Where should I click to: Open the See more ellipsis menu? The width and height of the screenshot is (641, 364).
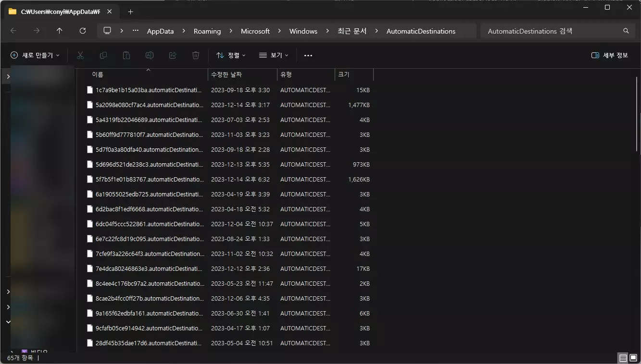coord(308,56)
